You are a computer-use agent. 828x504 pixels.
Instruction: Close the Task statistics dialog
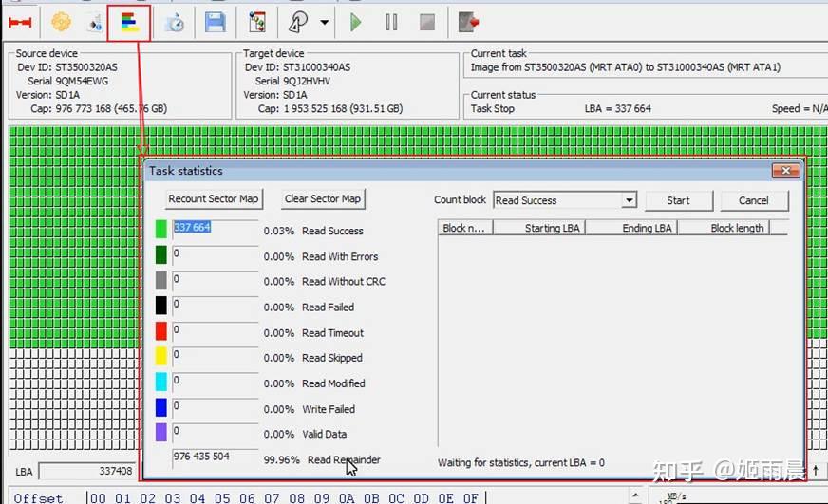pyautogui.click(x=786, y=171)
